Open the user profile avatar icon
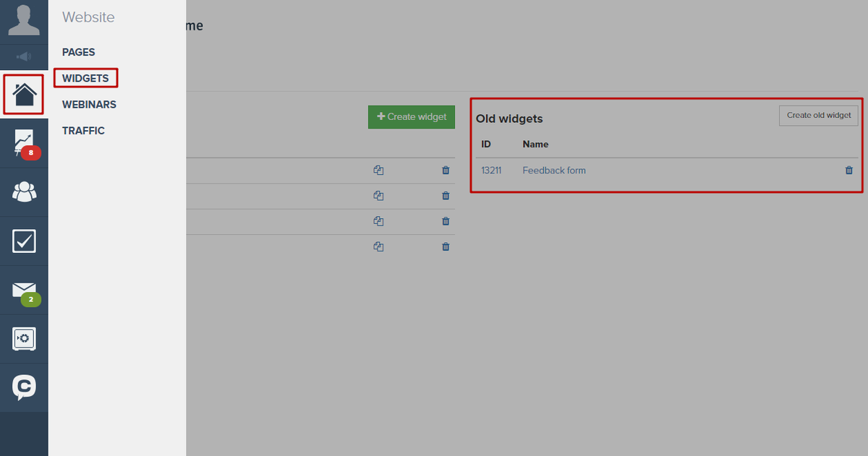Viewport: 868px width, 456px height. click(24, 20)
